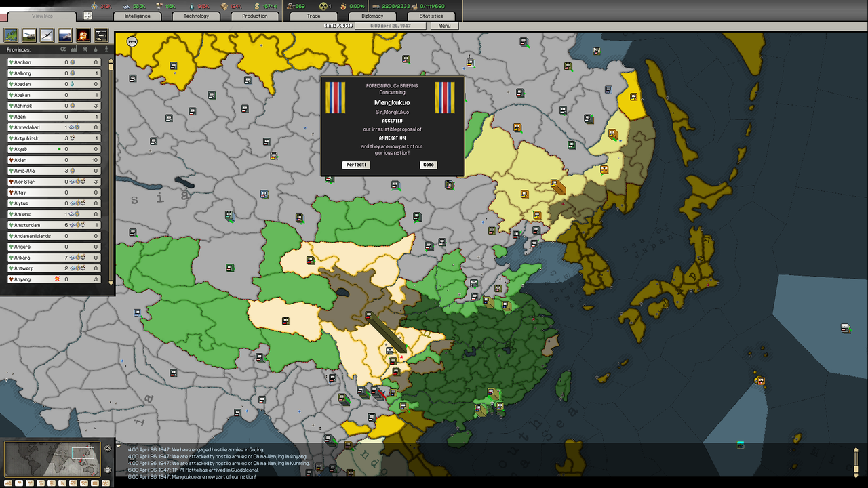Open the land units overview icon
The image size is (868, 488).
[29, 35]
